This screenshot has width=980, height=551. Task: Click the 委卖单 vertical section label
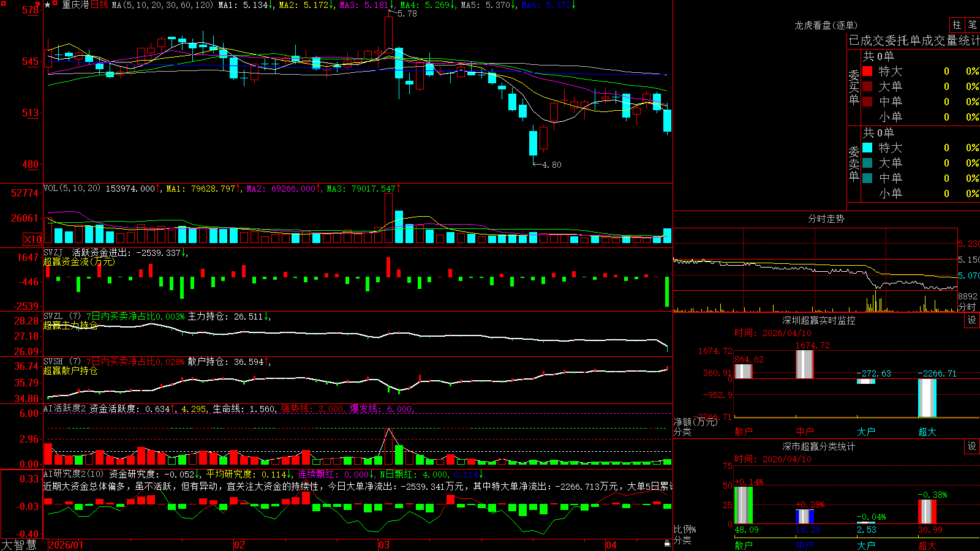pos(854,163)
